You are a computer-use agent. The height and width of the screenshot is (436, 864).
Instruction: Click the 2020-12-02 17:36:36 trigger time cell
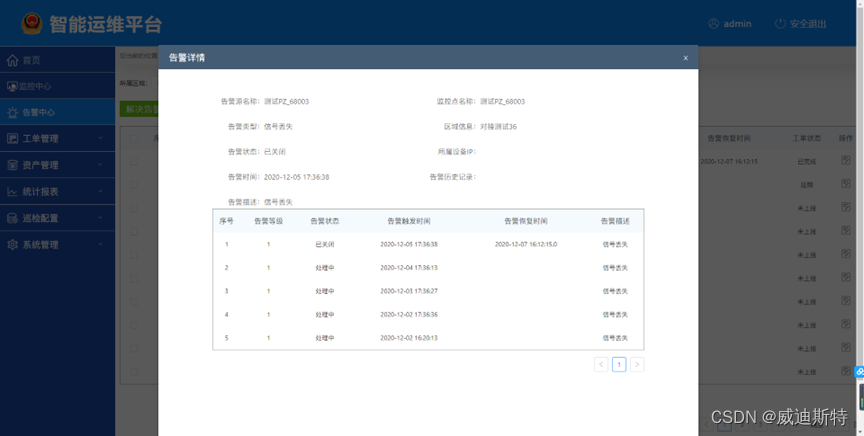pyautogui.click(x=409, y=315)
